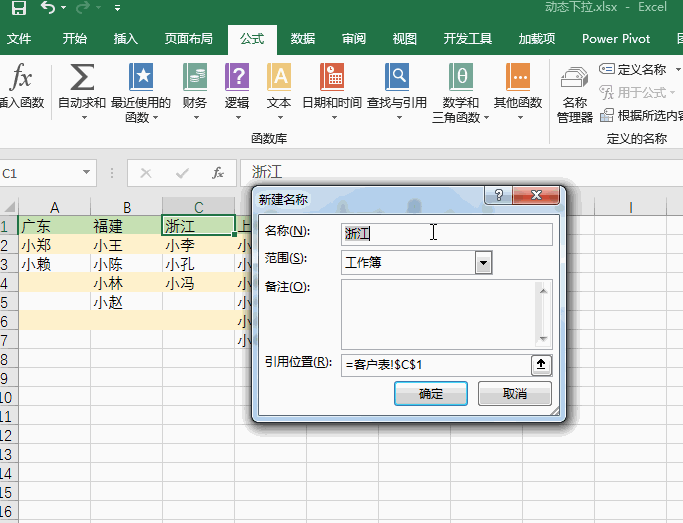The image size is (683, 523).
Task: Open the Logical (逻辑) functions icon
Action: 237,78
